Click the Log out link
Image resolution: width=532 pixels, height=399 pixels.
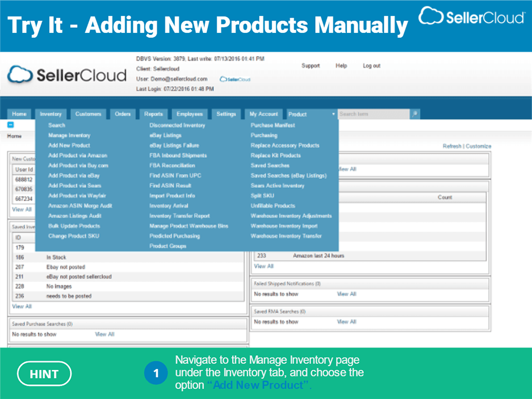pyautogui.click(x=371, y=65)
